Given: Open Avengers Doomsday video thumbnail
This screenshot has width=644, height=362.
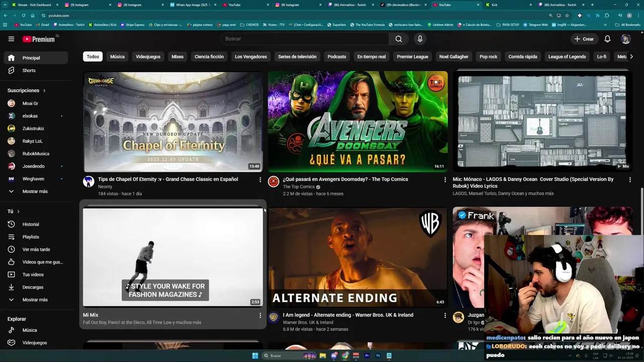Looking at the screenshot, I should (x=358, y=122).
